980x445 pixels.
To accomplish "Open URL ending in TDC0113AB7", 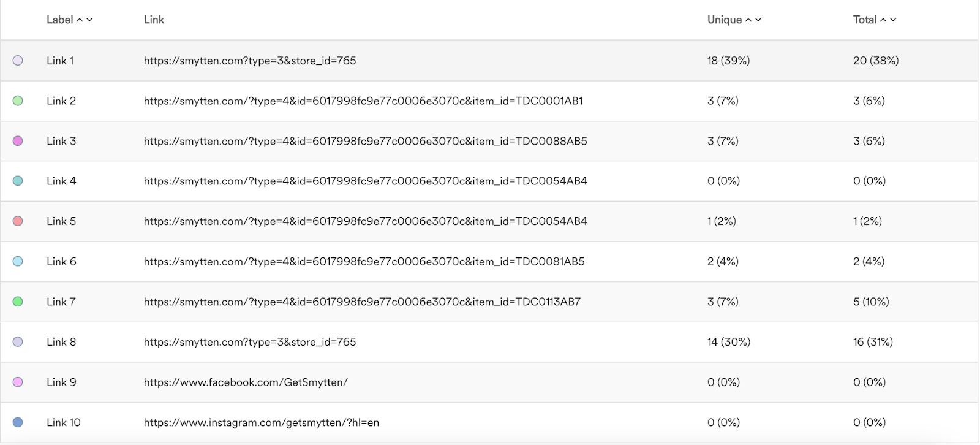I will pos(362,302).
